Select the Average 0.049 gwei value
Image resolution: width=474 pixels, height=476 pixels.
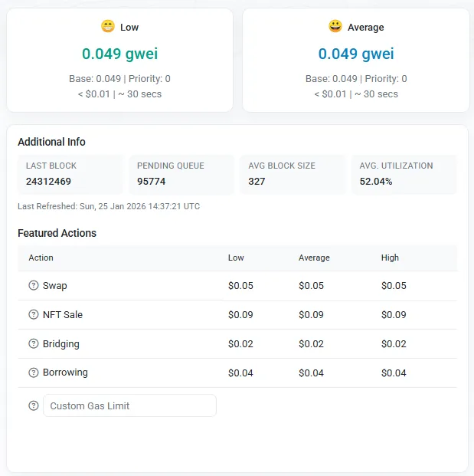(x=356, y=54)
